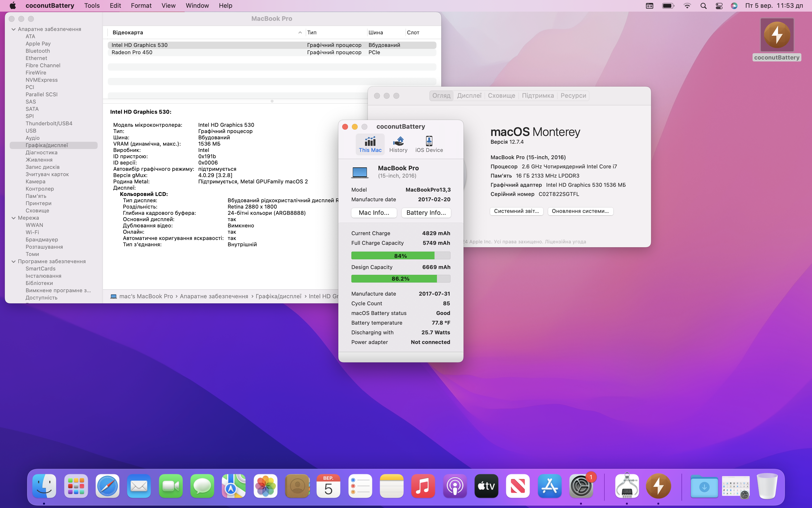Select Wi-Fi under Мережа

tap(32, 232)
